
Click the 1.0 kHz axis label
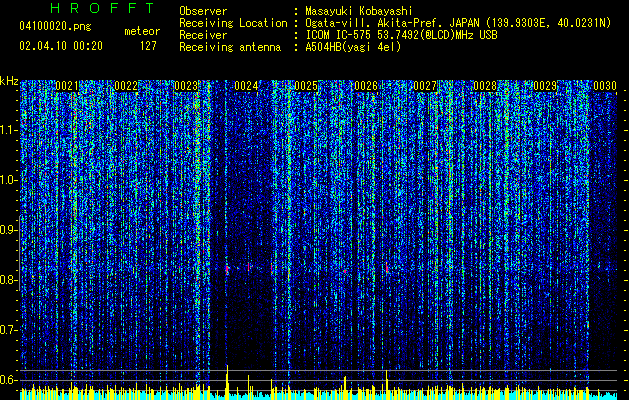point(9,180)
